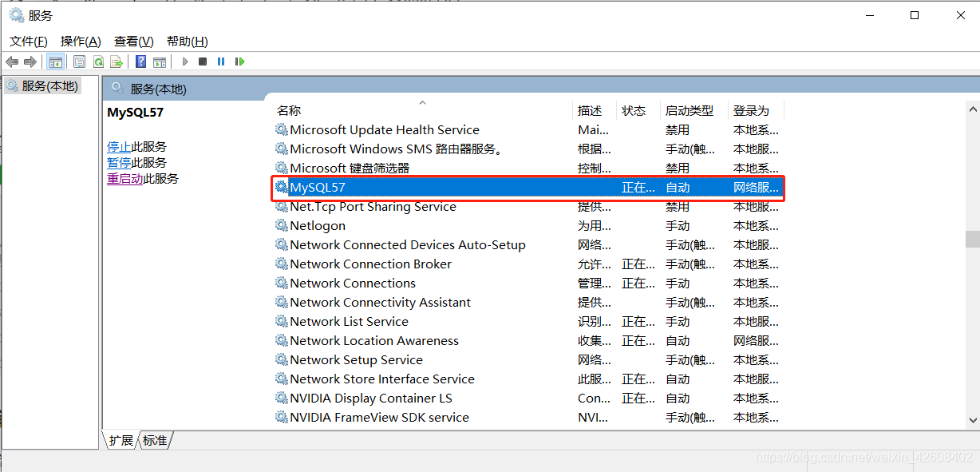This screenshot has height=472, width=980.
Task: Select the Netlogon service name
Action: 318,225
